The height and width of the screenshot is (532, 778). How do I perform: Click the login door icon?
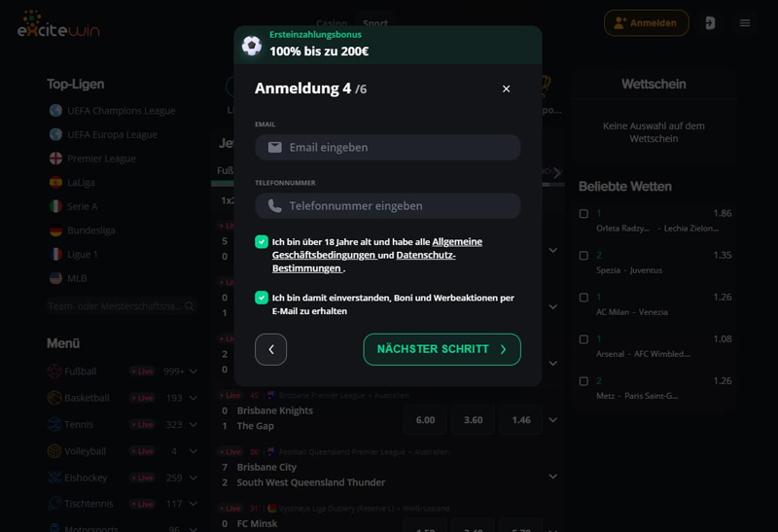(x=710, y=22)
